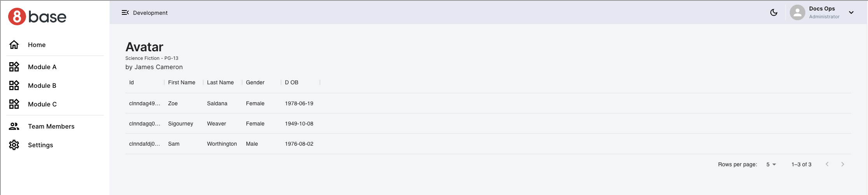This screenshot has width=868, height=195.
Task: Select the Team Members menu item
Action: pos(51,126)
